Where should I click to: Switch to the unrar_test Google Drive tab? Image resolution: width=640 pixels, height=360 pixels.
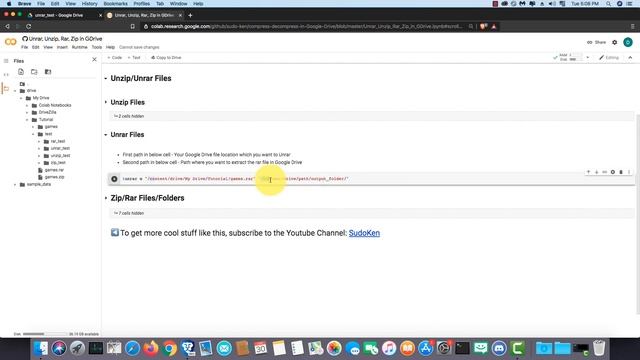[59, 15]
